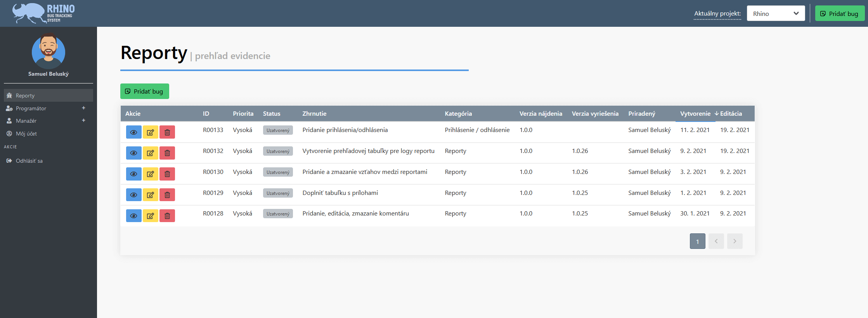Sort by Editácia column header
Viewport: 868px width, 318px height.
point(731,113)
